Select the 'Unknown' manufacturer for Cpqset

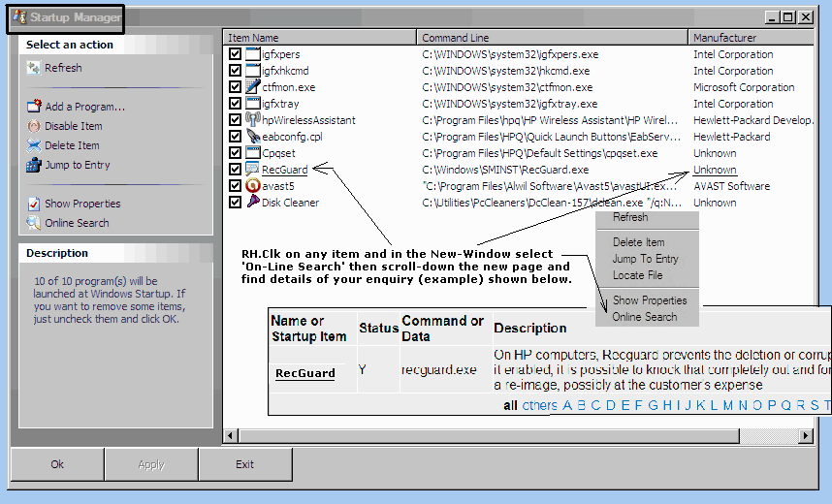pos(715,153)
